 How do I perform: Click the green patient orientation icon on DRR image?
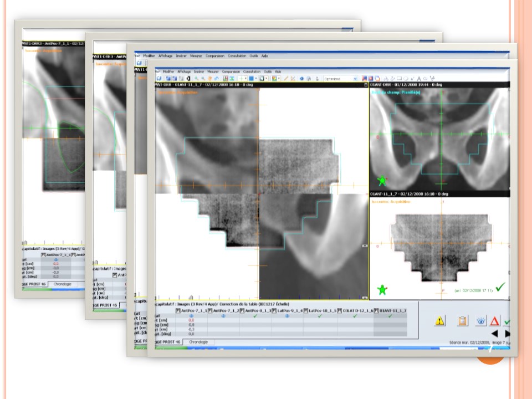[x=381, y=181]
